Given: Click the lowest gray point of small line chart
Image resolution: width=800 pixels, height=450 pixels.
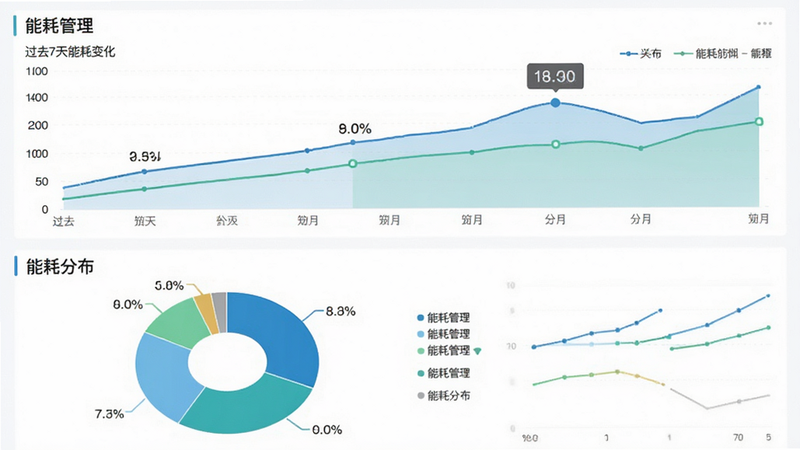Looking at the screenshot, I should click(707, 408).
